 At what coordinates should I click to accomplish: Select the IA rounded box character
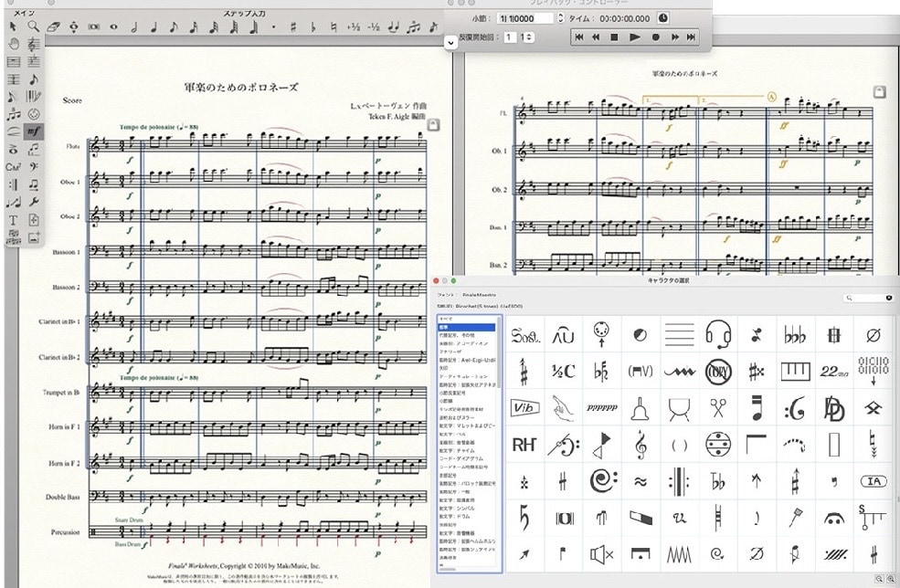coord(873,481)
